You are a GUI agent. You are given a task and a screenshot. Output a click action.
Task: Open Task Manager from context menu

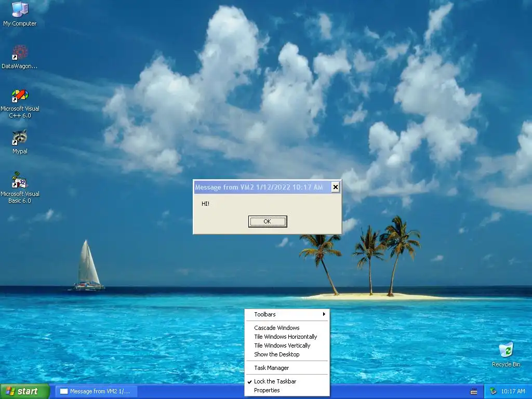coord(287,368)
